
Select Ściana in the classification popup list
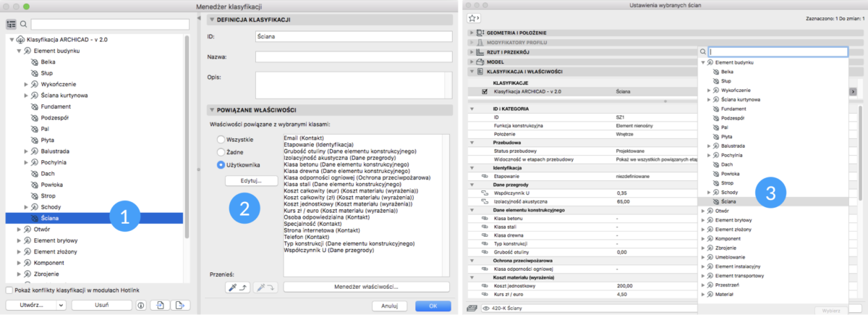pos(774,201)
